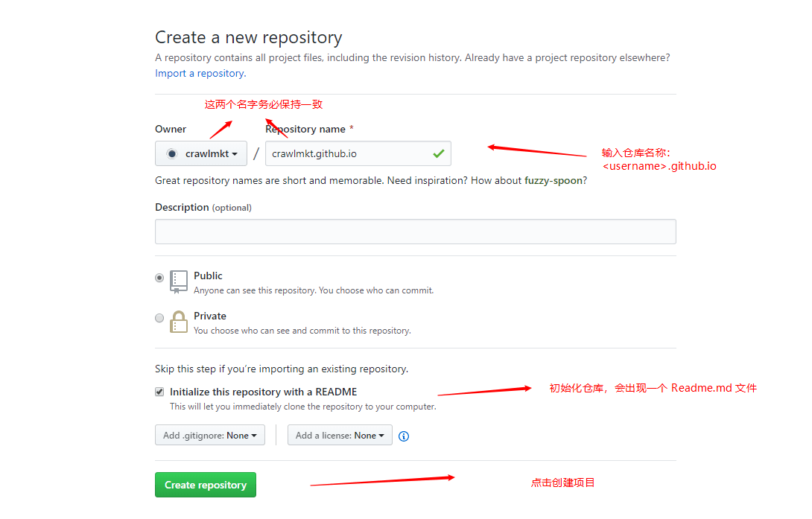Open the Import a repository link

pyautogui.click(x=200, y=74)
